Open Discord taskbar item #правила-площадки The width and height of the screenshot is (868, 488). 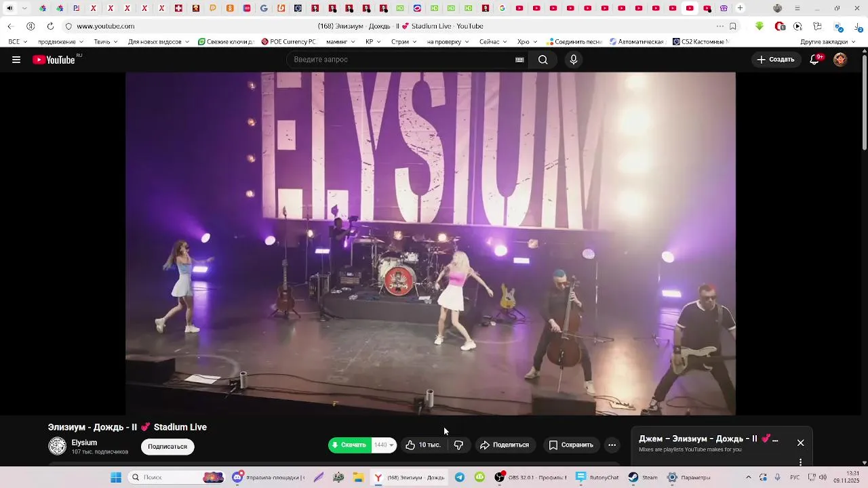[x=269, y=477]
